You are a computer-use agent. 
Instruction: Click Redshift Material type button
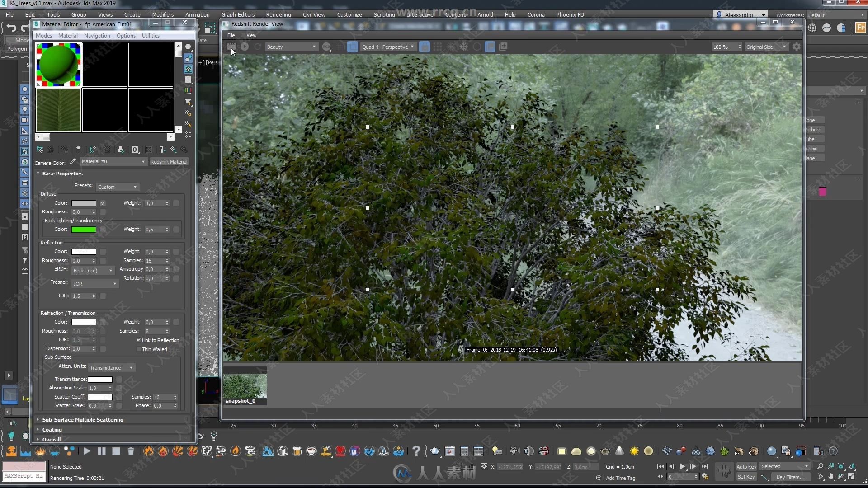(x=169, y=162)
